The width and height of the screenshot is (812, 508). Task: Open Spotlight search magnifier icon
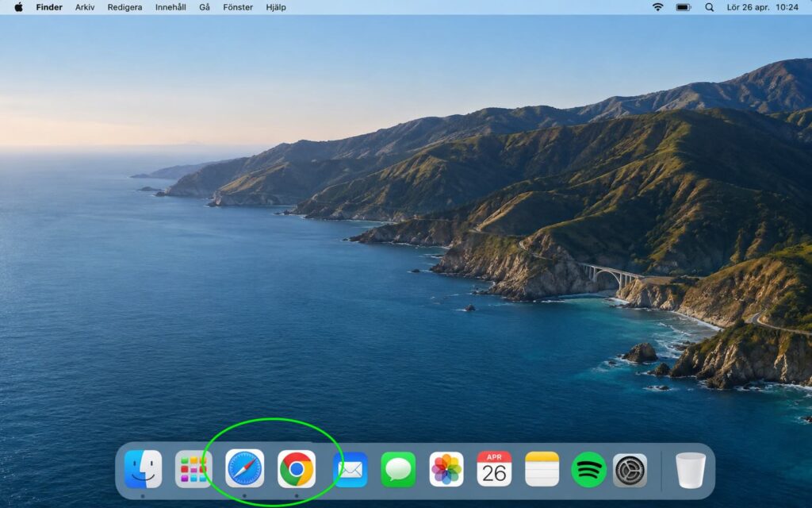[x=710, y=7]
